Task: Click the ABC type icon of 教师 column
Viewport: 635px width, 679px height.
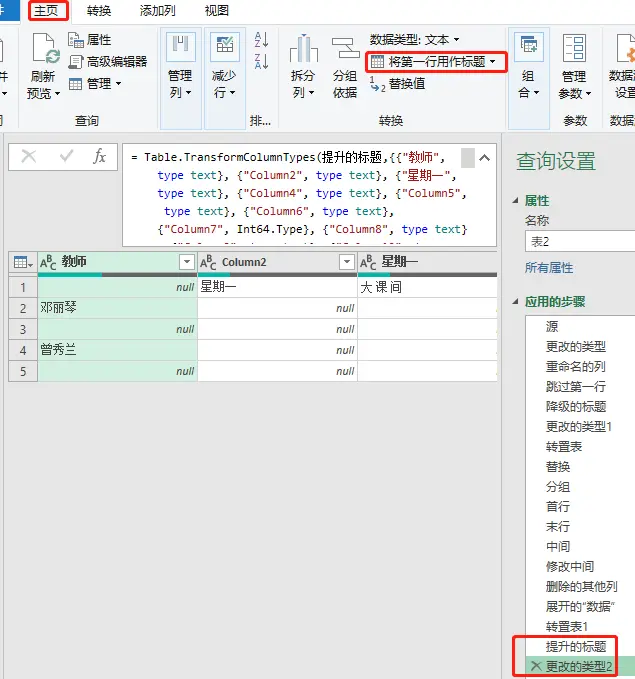Action: (x=48, y=262)
